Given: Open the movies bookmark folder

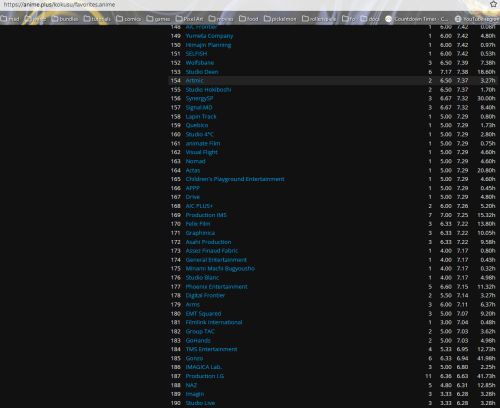Looking at the screenshot, I should tap(221, 19).
